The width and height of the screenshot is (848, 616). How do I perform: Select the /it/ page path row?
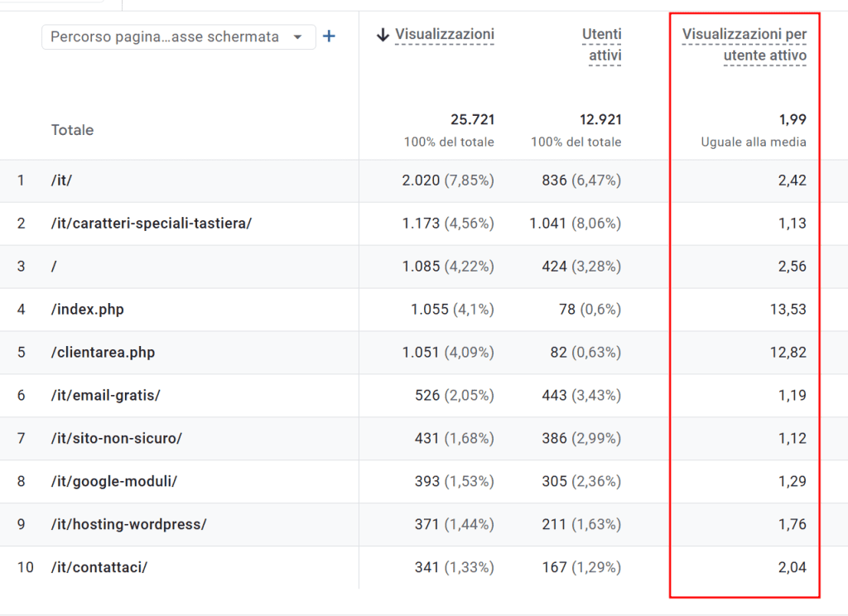61,180
